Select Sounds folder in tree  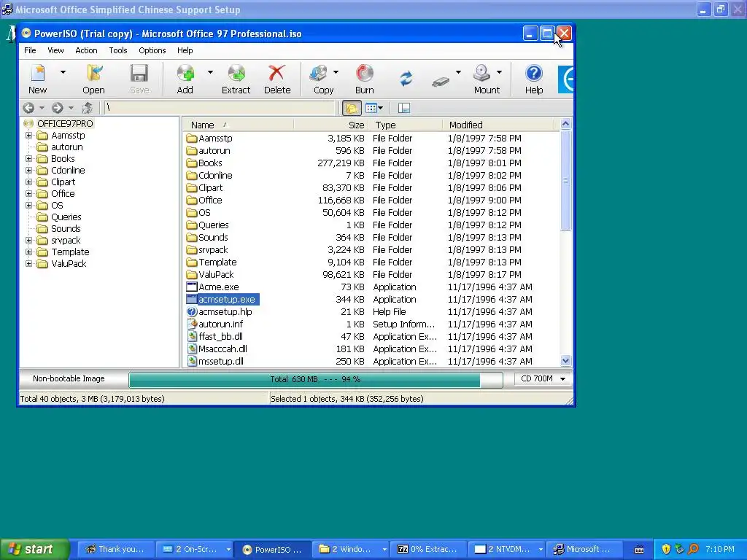(66, 228)
